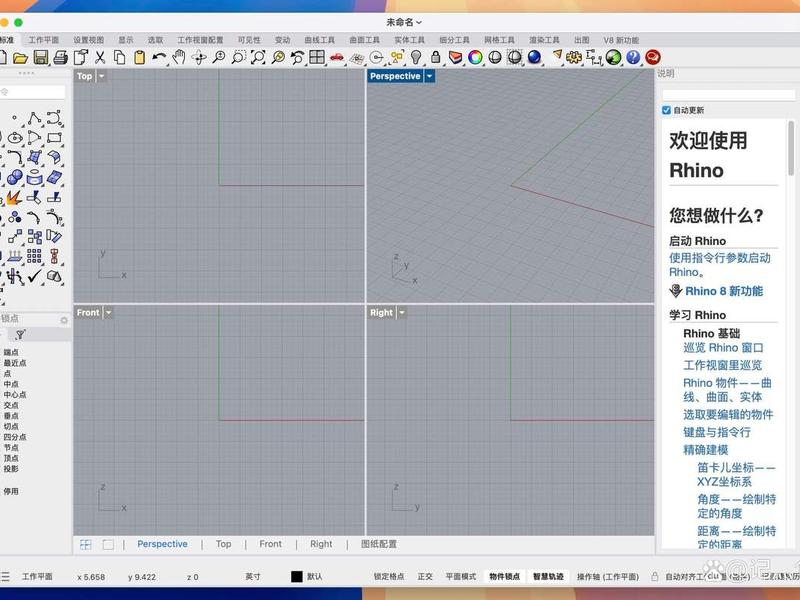Open a file with the folder icon
This screenshot has height=600, width=800.
(x=20, y=58)
